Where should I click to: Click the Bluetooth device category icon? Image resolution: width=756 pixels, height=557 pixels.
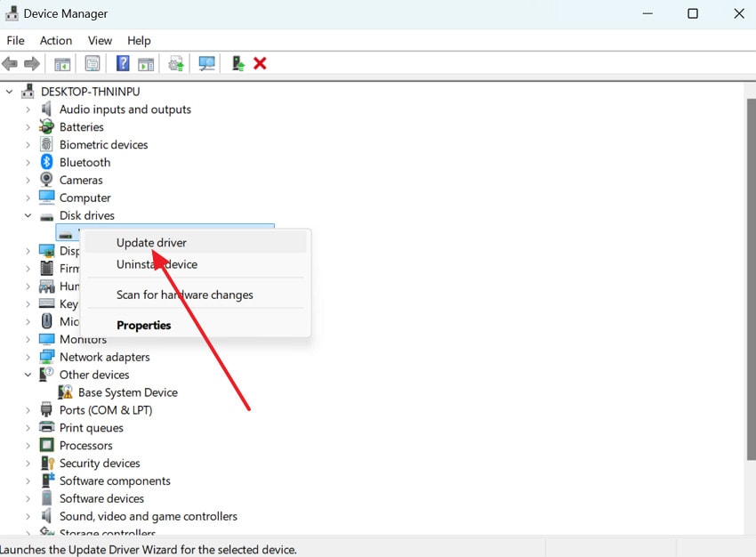(46, 162)
